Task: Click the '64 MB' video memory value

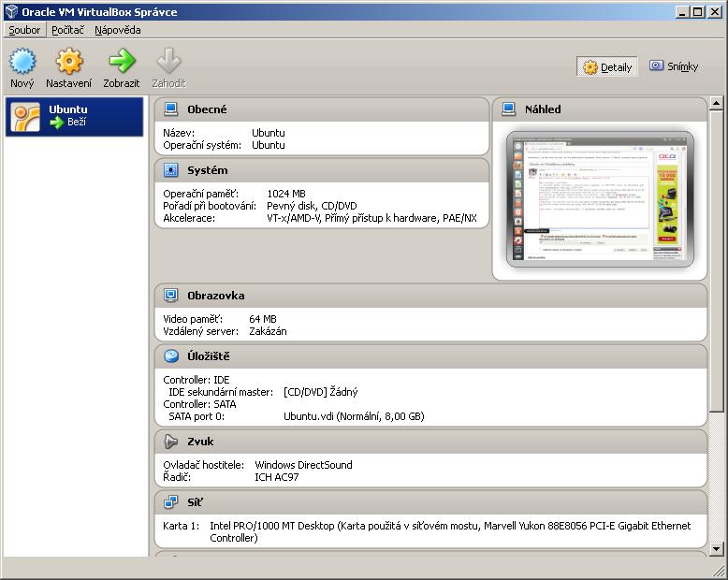Action: pyautogui.click(x=263, y=319)
